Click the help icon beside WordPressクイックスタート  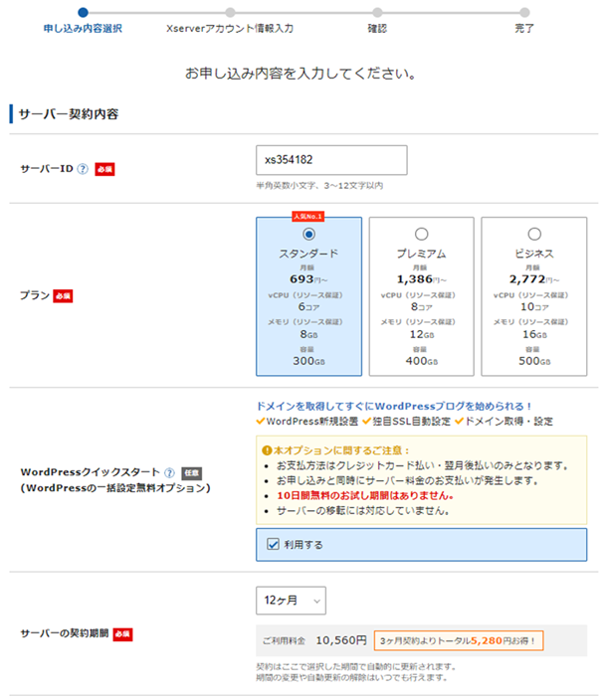(170, 472)
